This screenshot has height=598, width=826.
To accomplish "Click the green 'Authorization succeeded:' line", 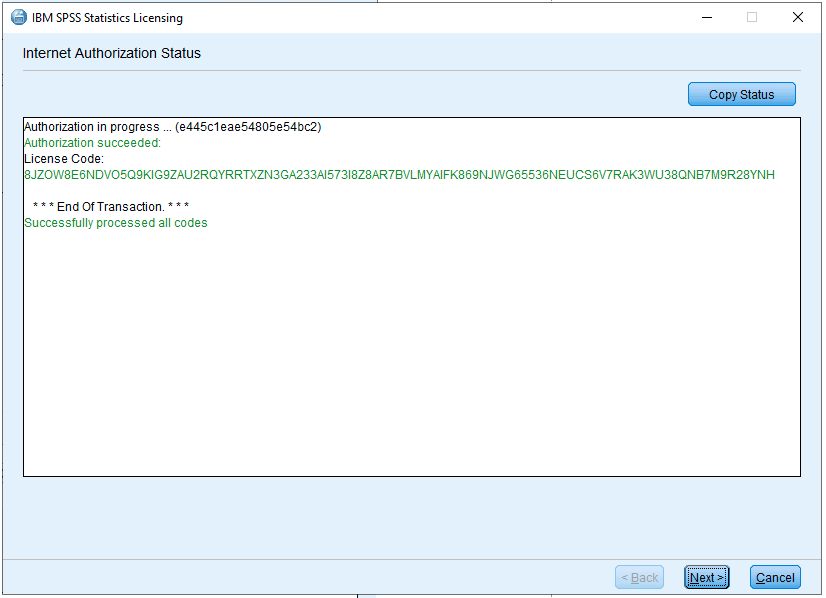I will click(92, 143).
